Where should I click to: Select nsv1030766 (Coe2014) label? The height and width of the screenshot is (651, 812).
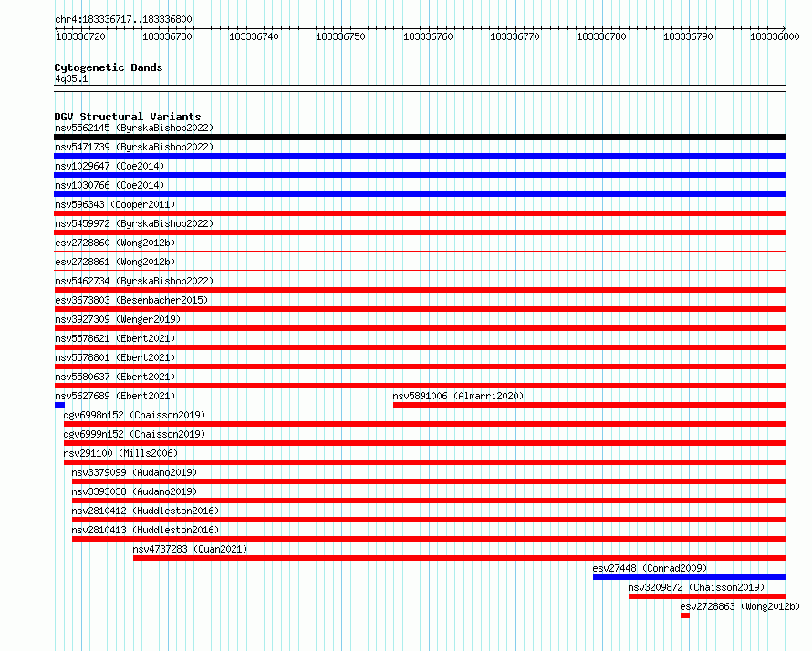click(109, 185)
